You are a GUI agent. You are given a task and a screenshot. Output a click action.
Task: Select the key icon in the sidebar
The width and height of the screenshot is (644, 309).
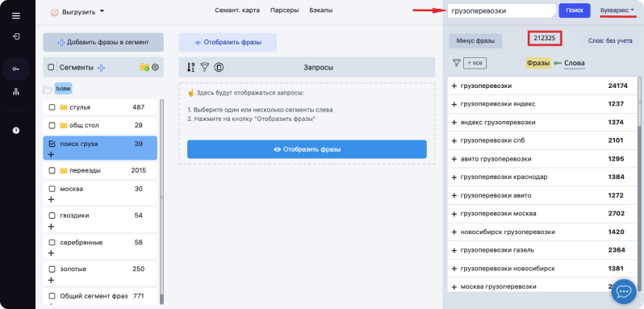pos(15,69)
